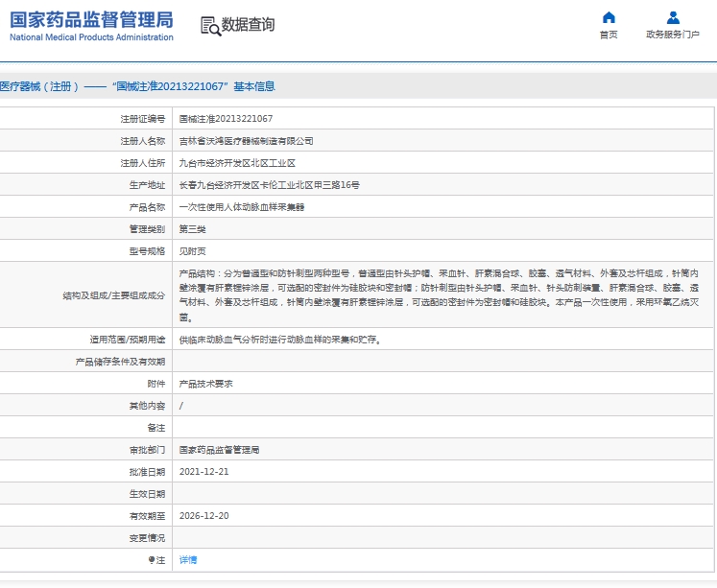The width and height of the screenshot is (717, 588).
Task: Select model spec value 见附页
Action: (193, 251)
